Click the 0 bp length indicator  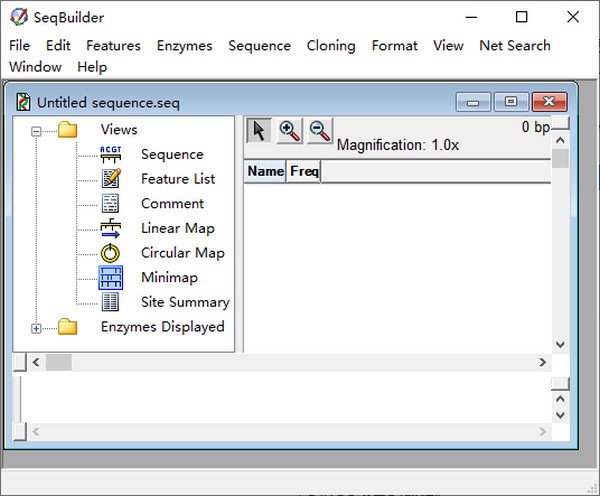pos(536,127)
